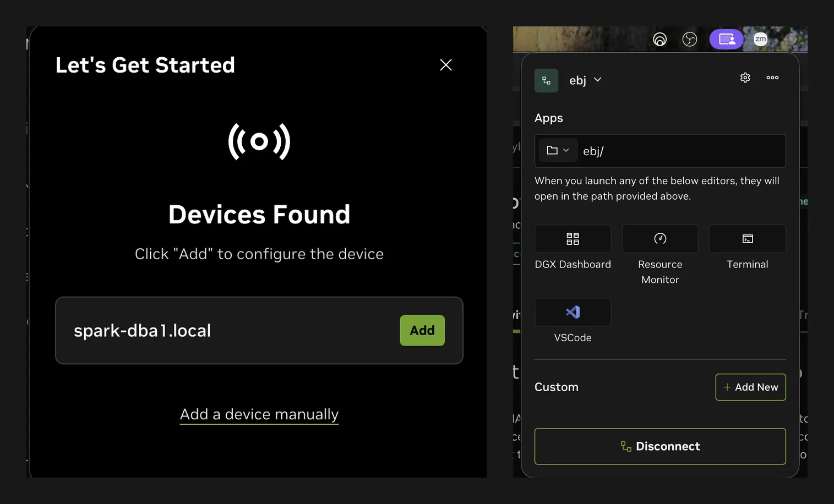Disconnect from the ebj device
Viewport: 834px width, 504px height.
click(x=660, y=446)
